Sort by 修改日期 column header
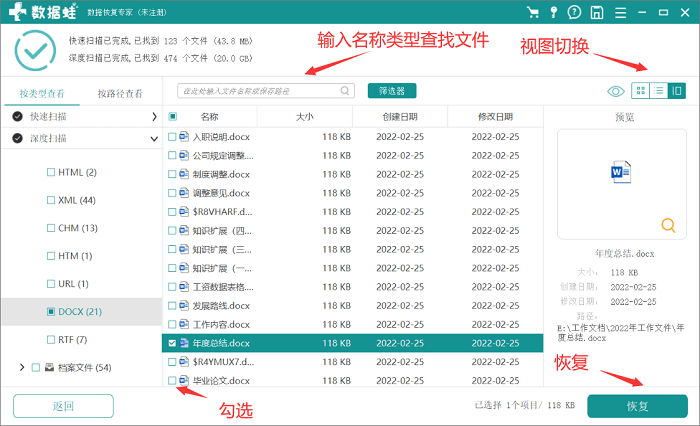 [x=495, y=117]
